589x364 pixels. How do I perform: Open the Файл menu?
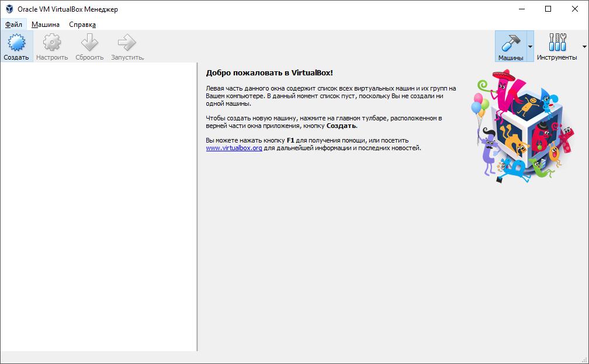pos(15,25)
